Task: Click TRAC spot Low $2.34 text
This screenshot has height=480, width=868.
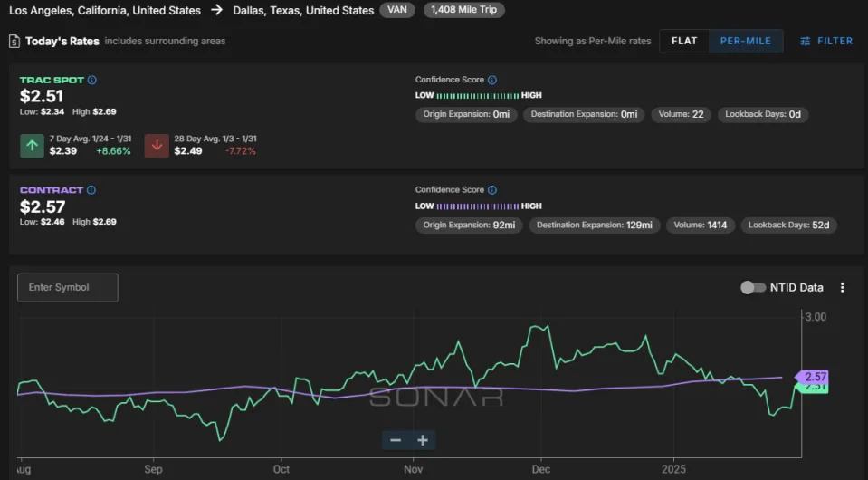Action: pos(42,111)
